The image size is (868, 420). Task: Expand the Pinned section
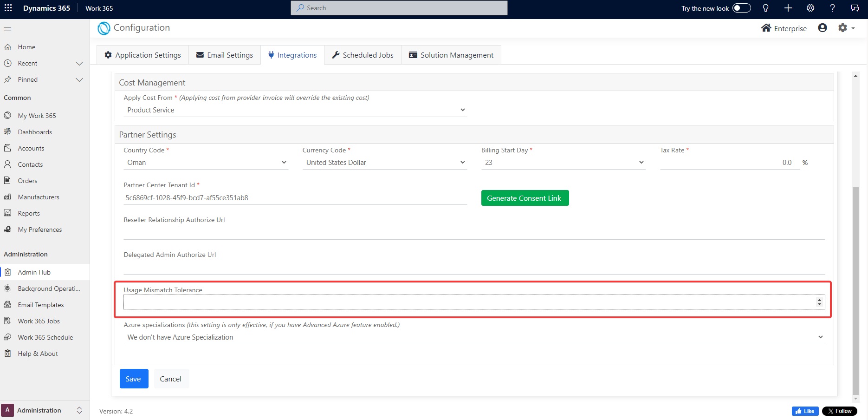[x=79, y=79]
